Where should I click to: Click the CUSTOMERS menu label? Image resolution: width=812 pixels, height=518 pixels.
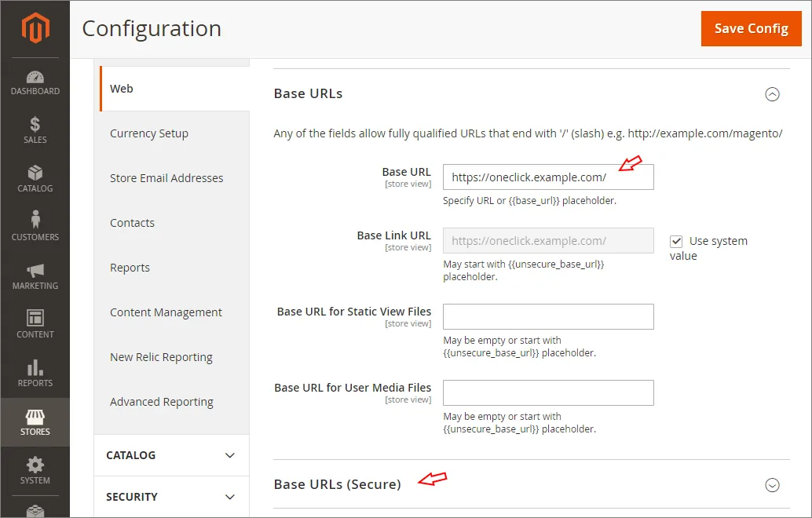click(x=35, y=237)
